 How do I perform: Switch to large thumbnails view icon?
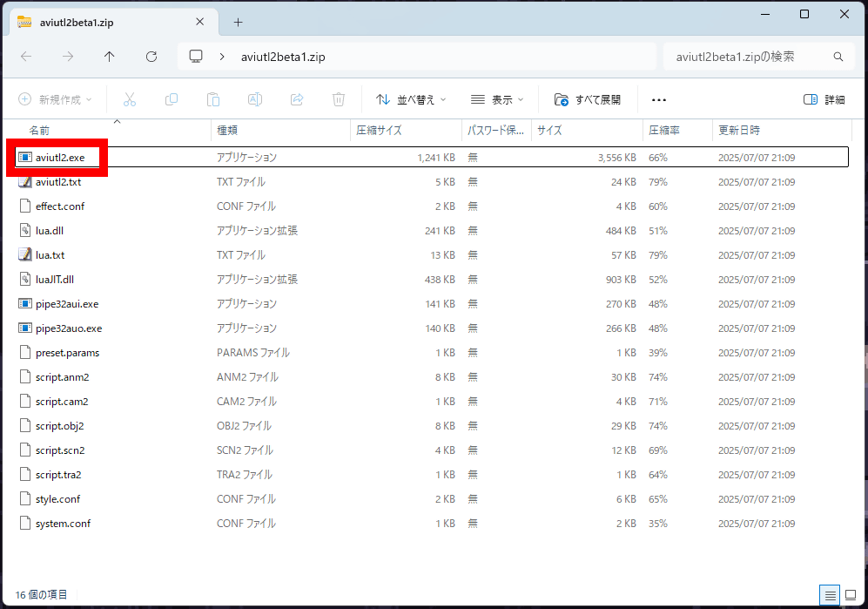click(x=851, y=596)
